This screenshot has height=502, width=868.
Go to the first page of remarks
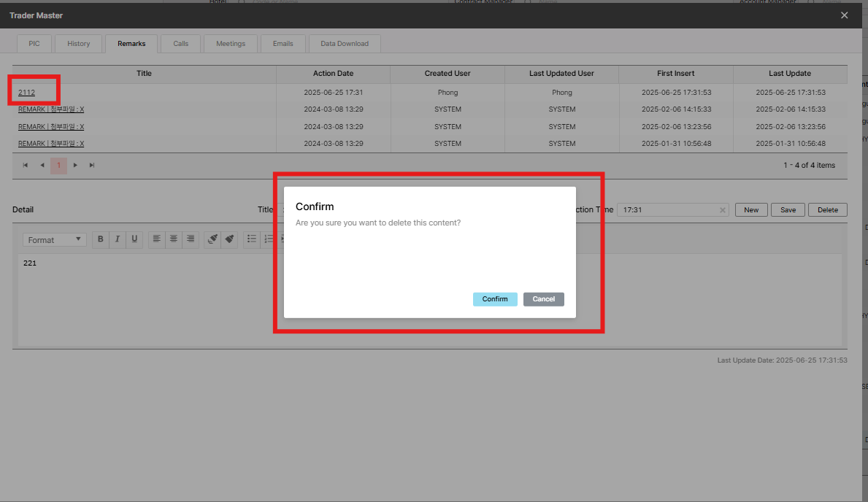pyautogui.click(x=26, y=165)
